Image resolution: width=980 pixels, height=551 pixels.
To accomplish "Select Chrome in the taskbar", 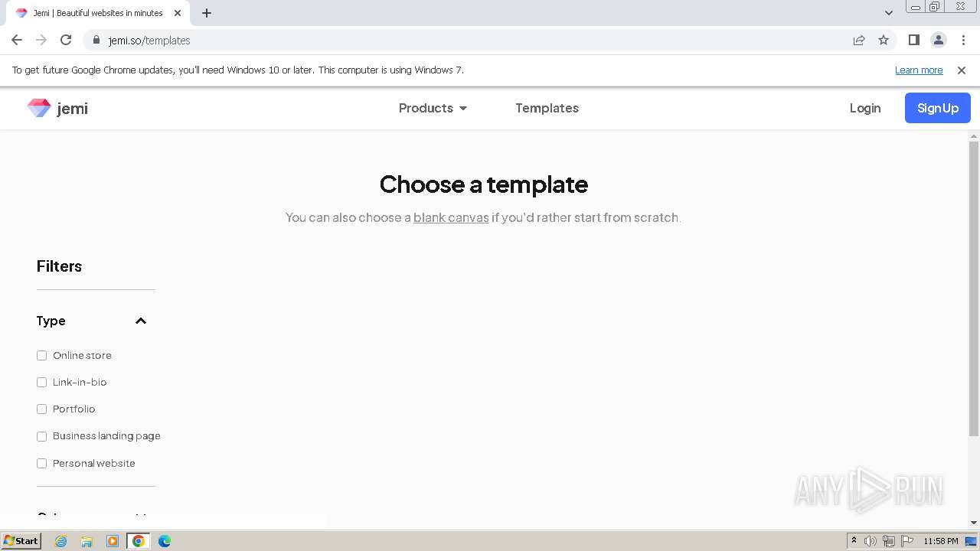I will click(139, 541).
